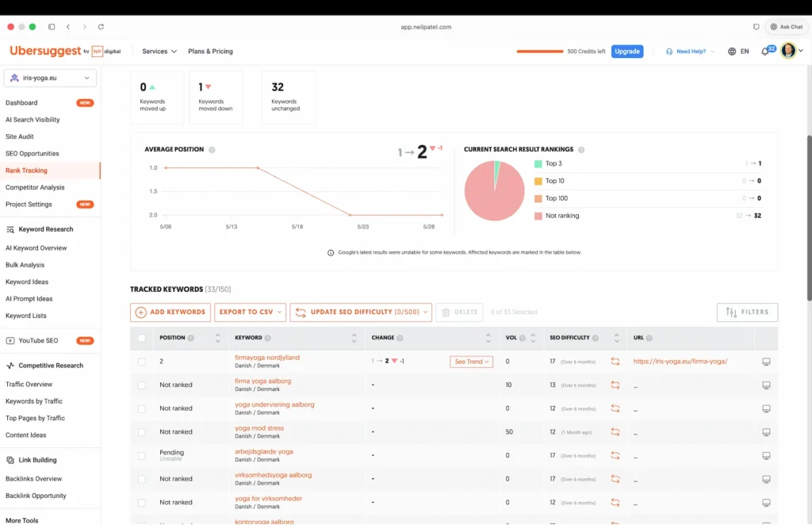Click Current Search Result Rankings help icon
The height and width of the screenshot is (525, 812).
[x=581, y=150]
